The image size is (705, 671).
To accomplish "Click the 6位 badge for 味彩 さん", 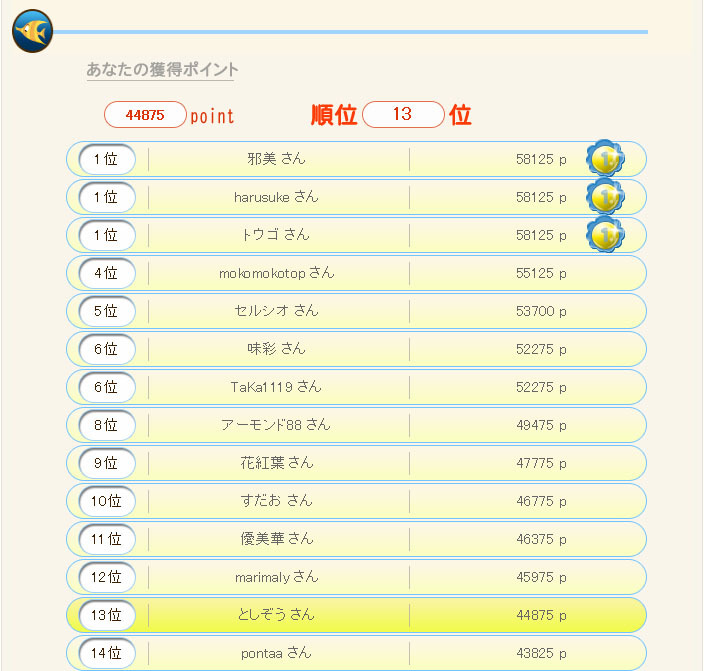I will (106, 349).
